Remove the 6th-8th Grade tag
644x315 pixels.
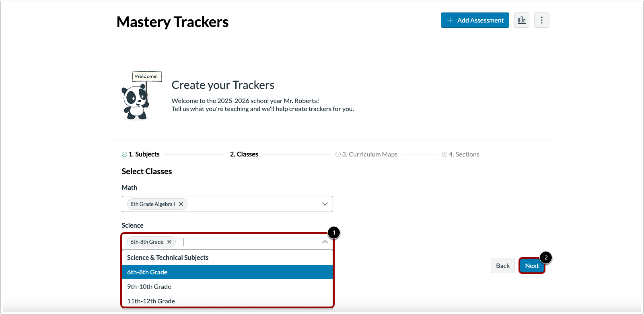[169, 242]
